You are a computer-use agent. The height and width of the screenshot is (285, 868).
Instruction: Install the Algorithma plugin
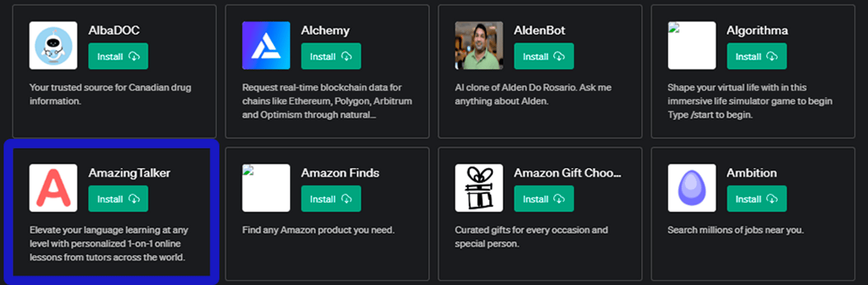[x=757, y=56]
